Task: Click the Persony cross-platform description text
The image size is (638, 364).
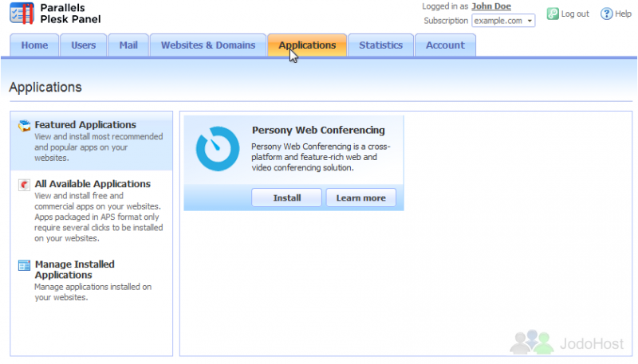Action: tap(321, 157)
